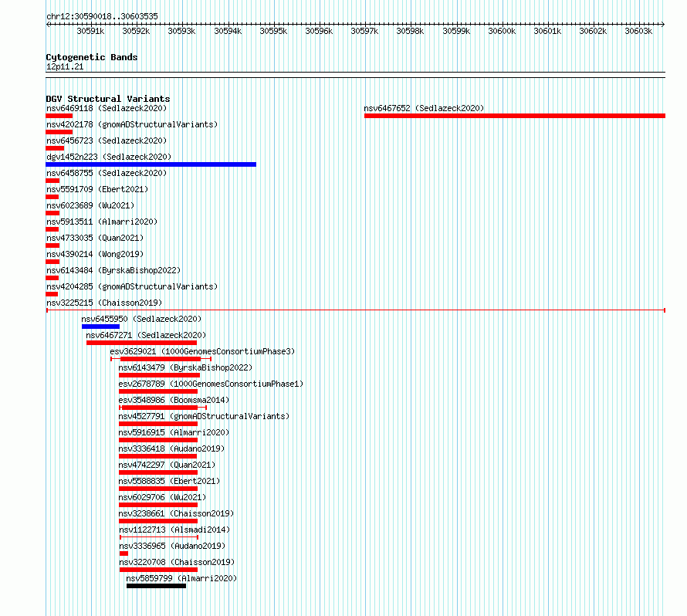The width and height of the screenshot is (687, 616).
Task: Click the nsv6469118 (Sedlazeck2020) variant label
Action: [107, 108]
